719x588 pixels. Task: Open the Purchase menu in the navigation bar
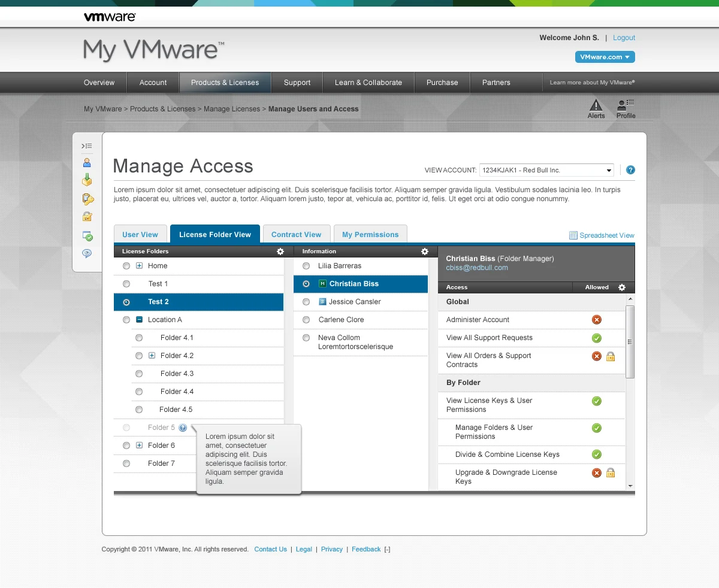point(442,82)
